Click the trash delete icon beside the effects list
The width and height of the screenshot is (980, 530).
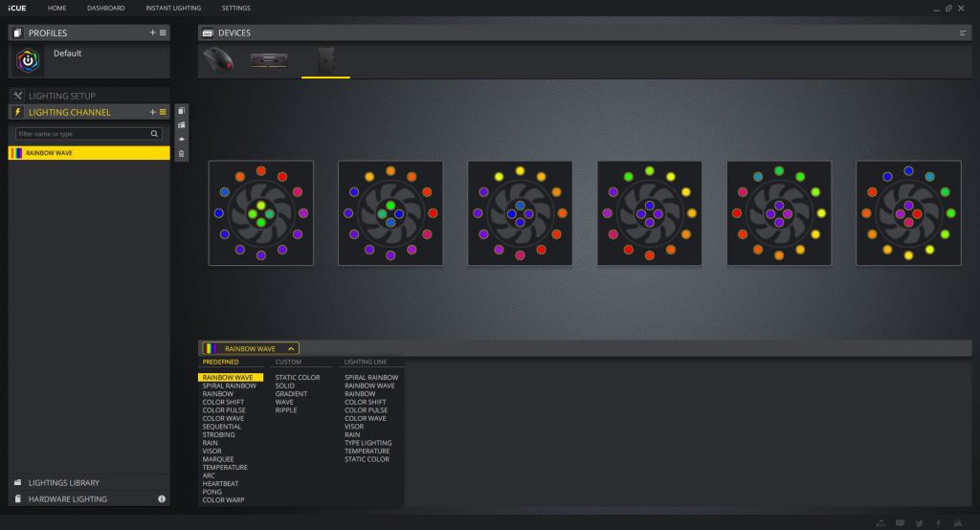point(182,154)
